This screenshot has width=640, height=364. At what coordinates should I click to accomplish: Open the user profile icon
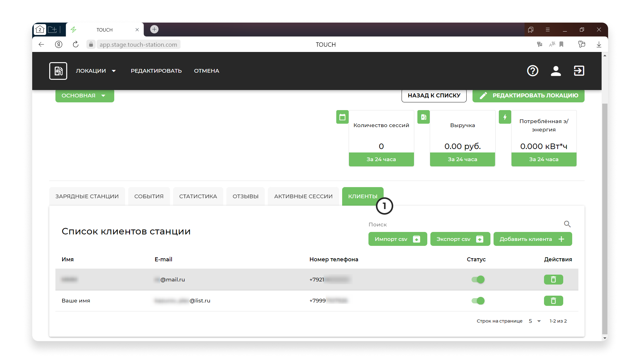tap(556, 71)
